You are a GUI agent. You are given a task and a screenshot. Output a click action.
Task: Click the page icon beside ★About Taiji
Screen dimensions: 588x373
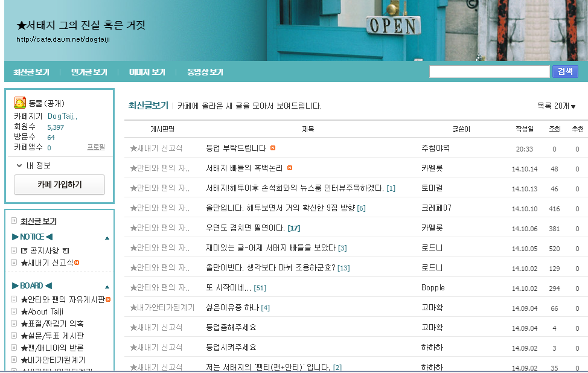tap(14, 311)
